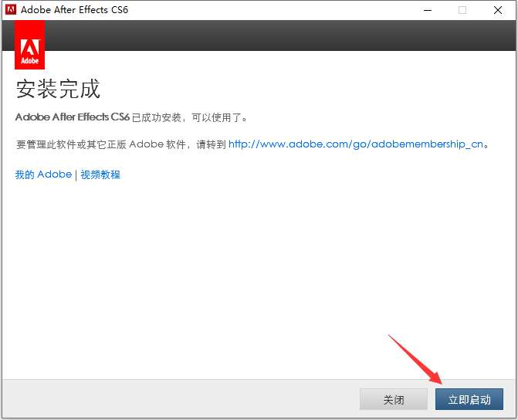Click the 立即启动 launch button
518x420 pixels.
[469, 399]
